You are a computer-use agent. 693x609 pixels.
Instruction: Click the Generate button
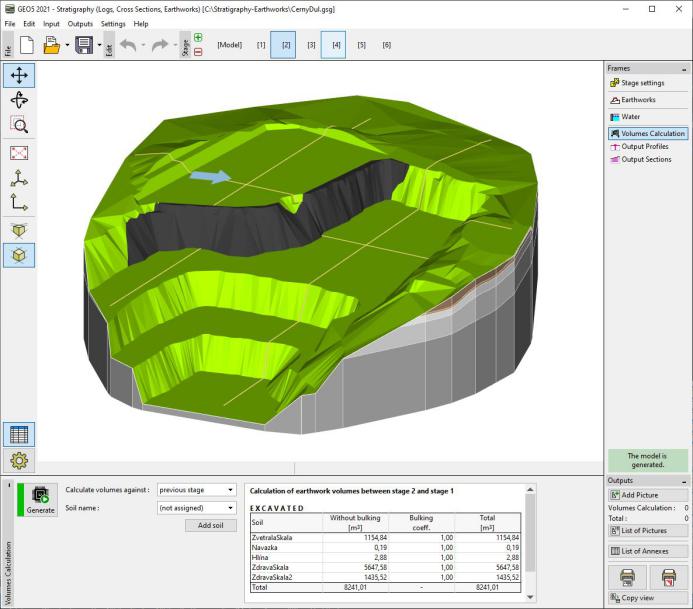click(40, 500)
